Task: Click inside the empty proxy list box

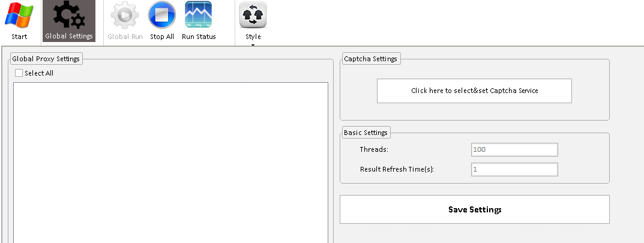Action: (170, 162)
